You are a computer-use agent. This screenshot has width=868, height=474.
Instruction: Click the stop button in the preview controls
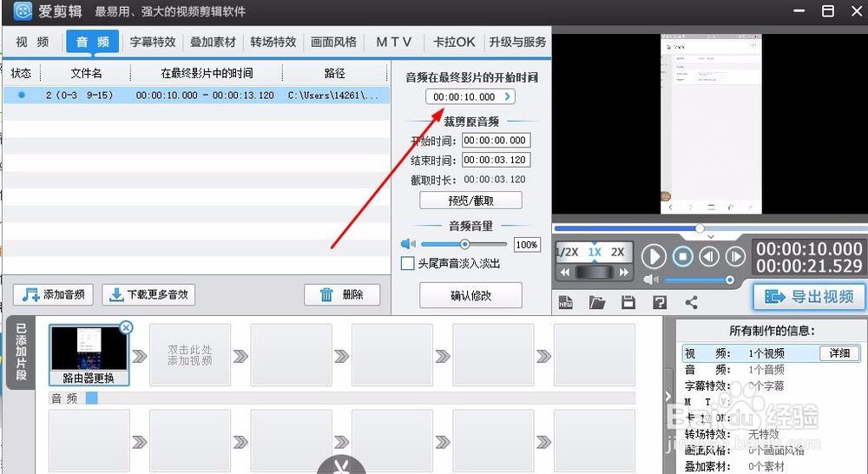click(682, 257)
